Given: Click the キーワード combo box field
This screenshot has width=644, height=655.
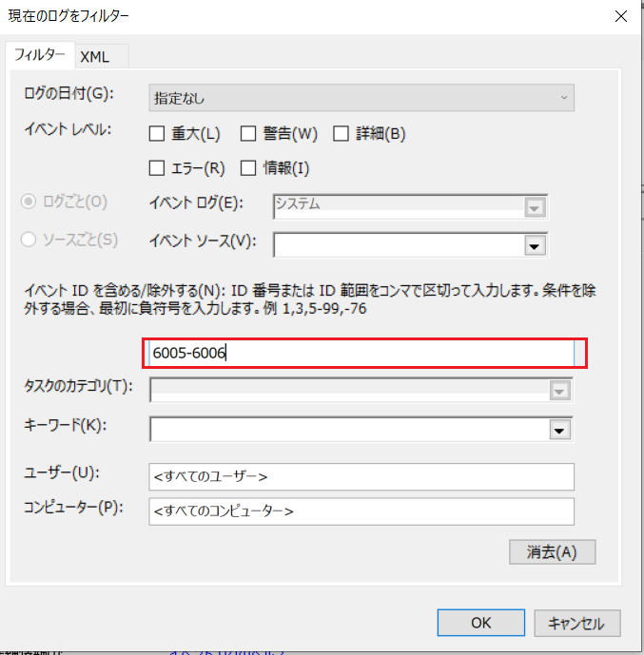Looking at the screenshot, I should click(x=361, y=430).
